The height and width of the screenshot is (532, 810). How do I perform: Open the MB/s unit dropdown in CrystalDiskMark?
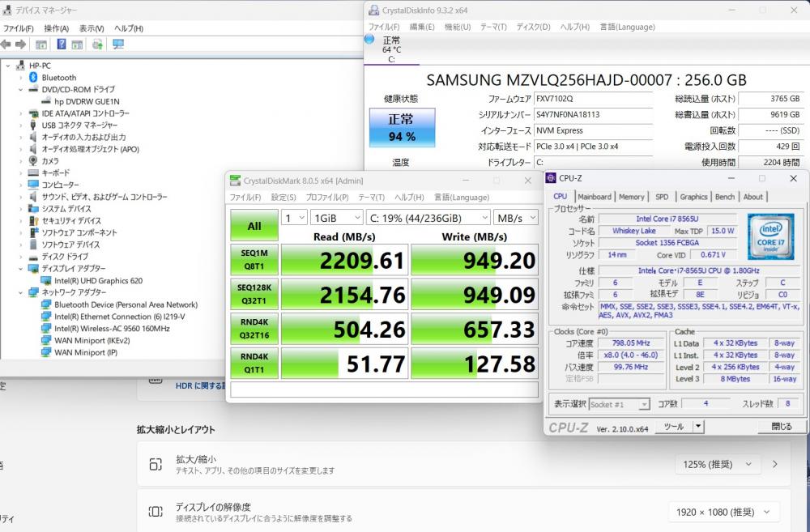(x=516, y=218)
